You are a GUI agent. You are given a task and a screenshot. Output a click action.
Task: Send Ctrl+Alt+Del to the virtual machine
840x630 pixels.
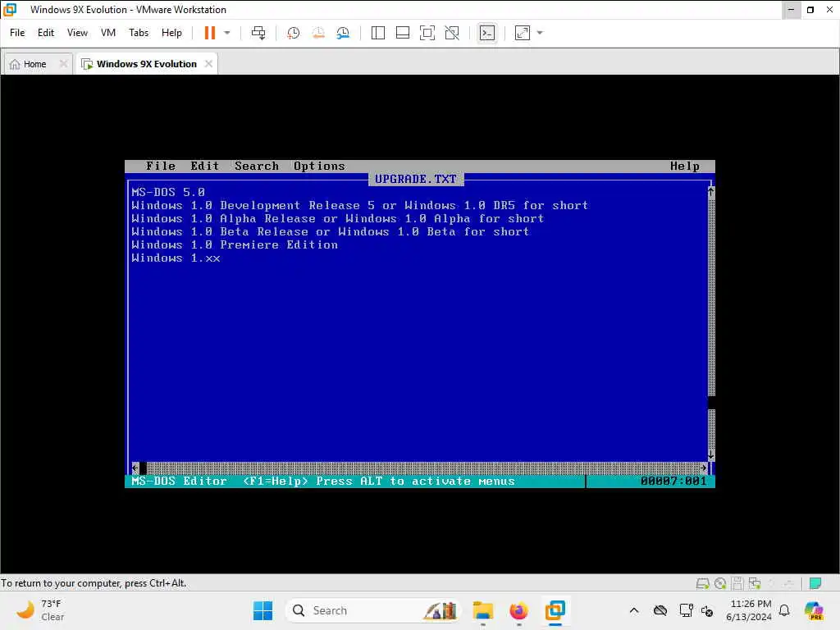click(258, 33)
